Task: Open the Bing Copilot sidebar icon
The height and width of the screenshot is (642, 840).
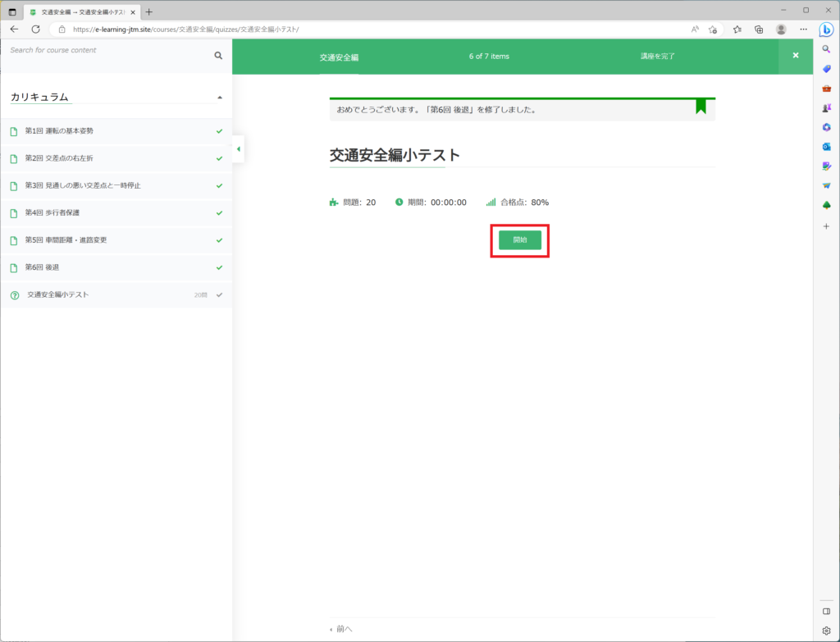Action: [826, 30]
